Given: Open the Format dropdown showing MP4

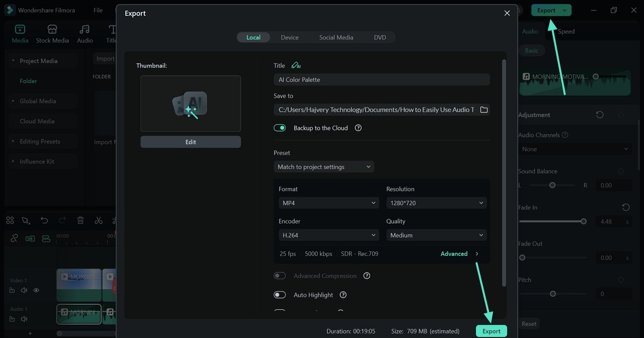Looking at the screenshot, I should [328, 203].
